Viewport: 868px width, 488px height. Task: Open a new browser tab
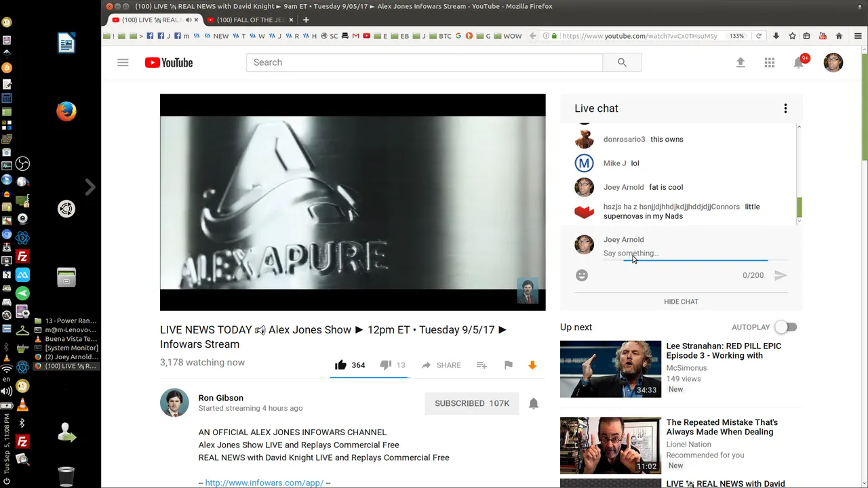pyautogui.click(x=306, y=20)
